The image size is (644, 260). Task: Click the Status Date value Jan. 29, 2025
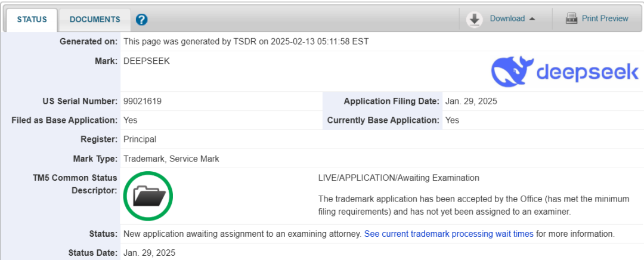150,253
